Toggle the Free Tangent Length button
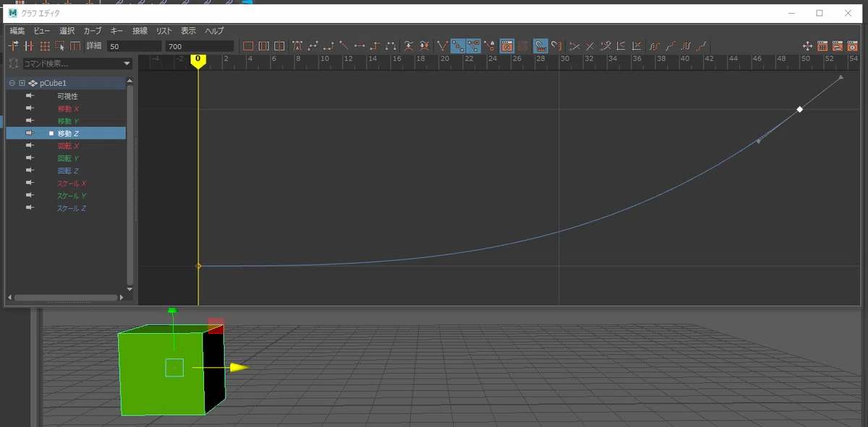The width and height of the screenshot is (868, 427). (x=474, y=46)
